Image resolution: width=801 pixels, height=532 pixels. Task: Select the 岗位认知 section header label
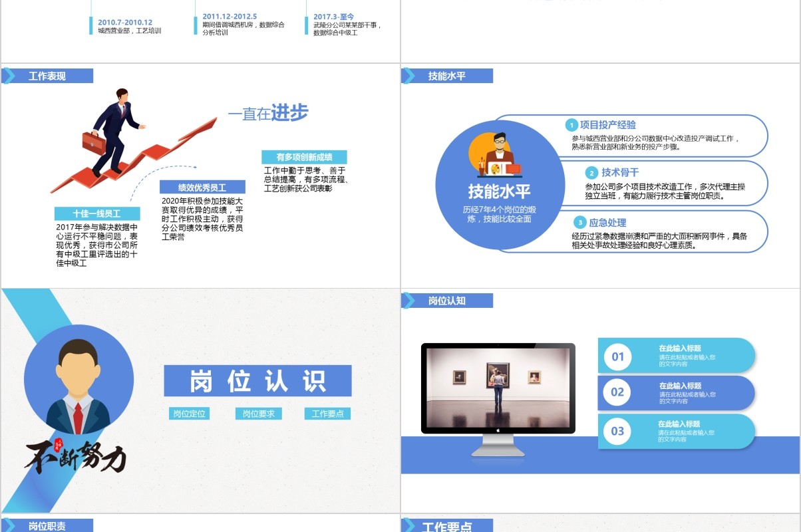[447, 301]
